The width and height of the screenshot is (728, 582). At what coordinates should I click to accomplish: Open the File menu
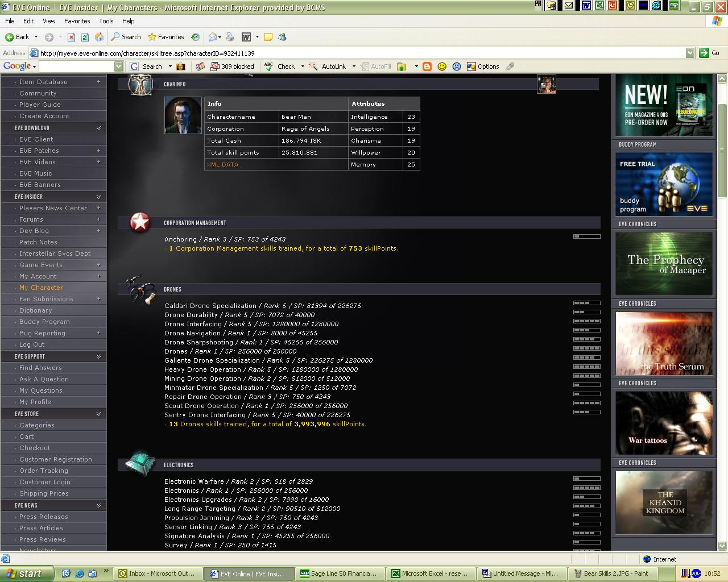[10, 21]
